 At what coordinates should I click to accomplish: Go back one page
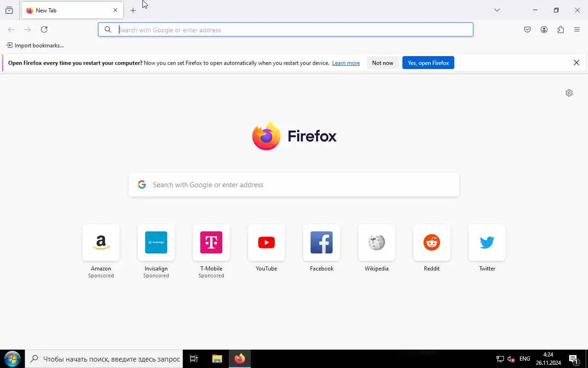point(11,29)
